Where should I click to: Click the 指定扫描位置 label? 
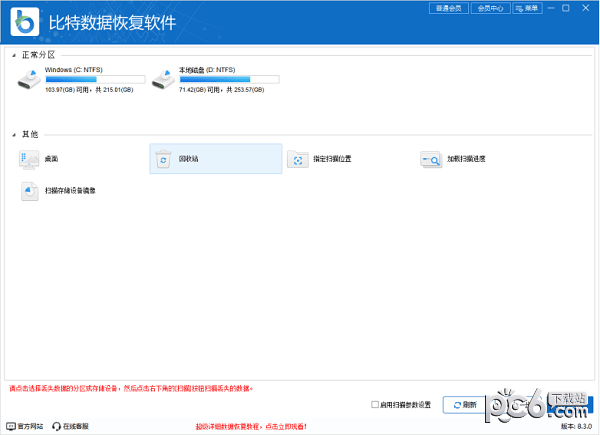pos(332,159)
